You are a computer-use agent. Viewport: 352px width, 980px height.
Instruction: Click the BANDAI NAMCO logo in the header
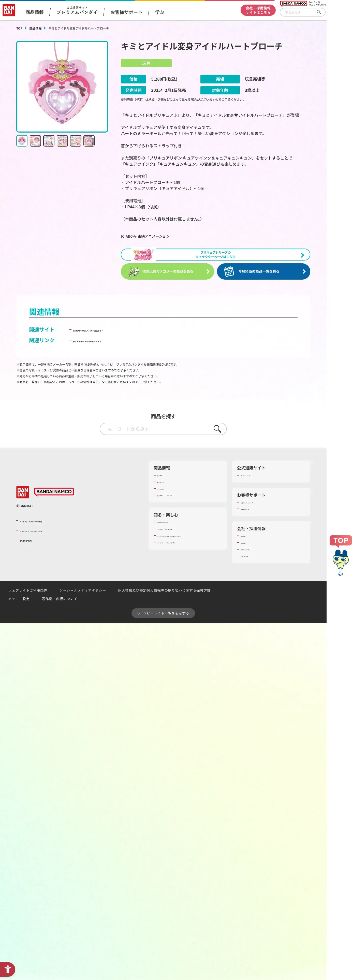294,3
